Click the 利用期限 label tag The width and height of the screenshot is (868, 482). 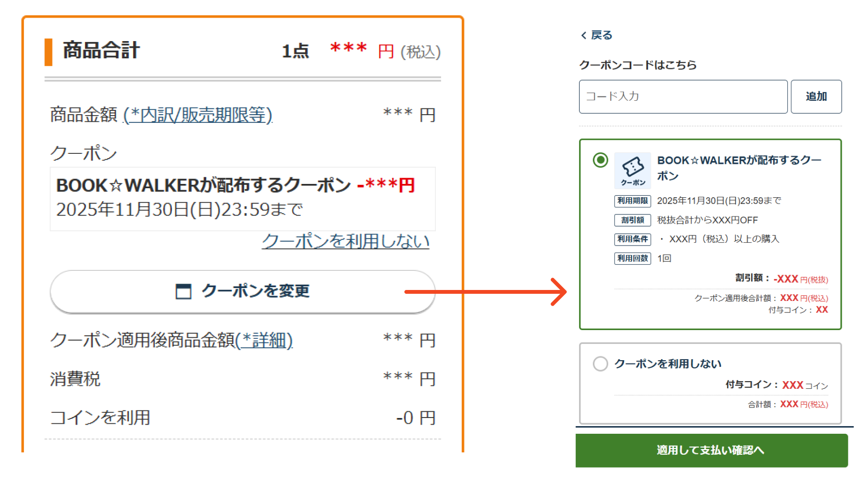(x=633, y=201)
